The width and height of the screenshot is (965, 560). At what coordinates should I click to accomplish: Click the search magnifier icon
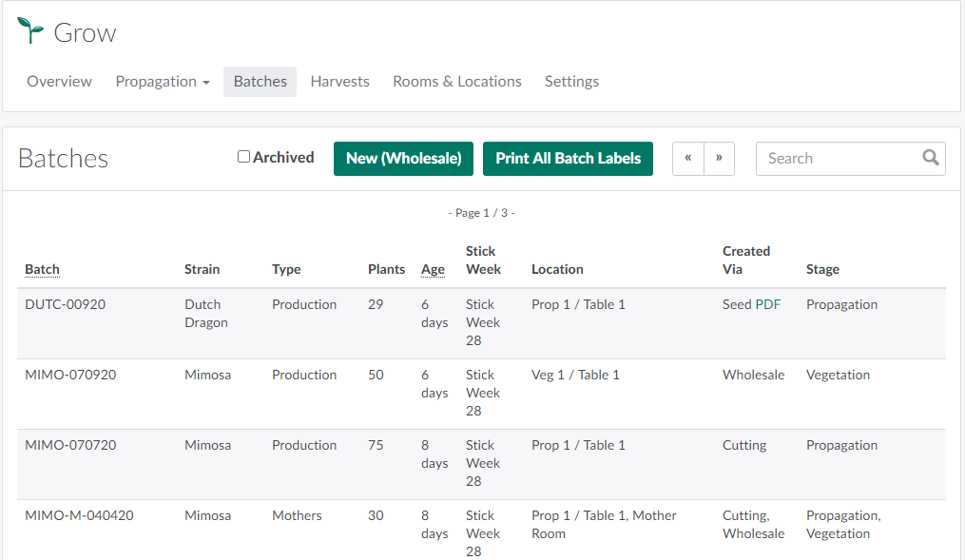click(931, 158)
